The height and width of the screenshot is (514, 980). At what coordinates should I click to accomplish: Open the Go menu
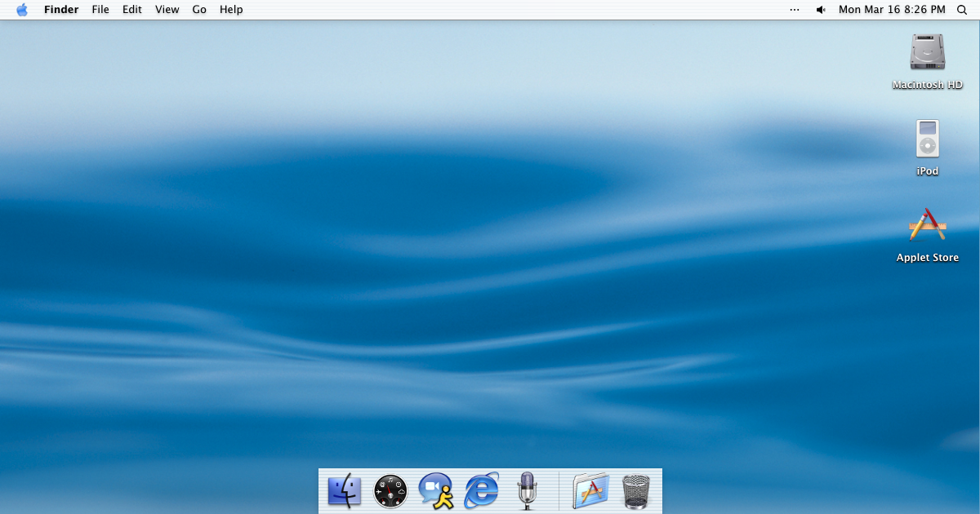pos(199,10)
